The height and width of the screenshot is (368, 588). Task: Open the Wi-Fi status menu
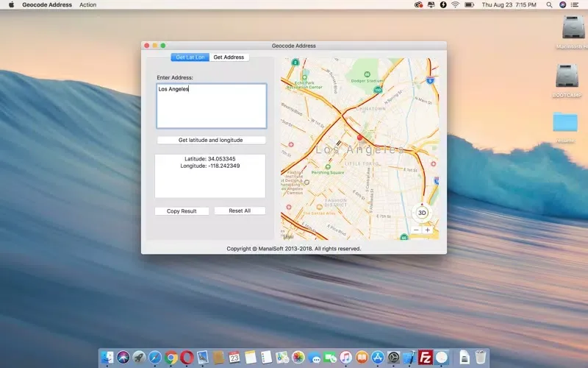pyautogui.click(x=455, y=4)
